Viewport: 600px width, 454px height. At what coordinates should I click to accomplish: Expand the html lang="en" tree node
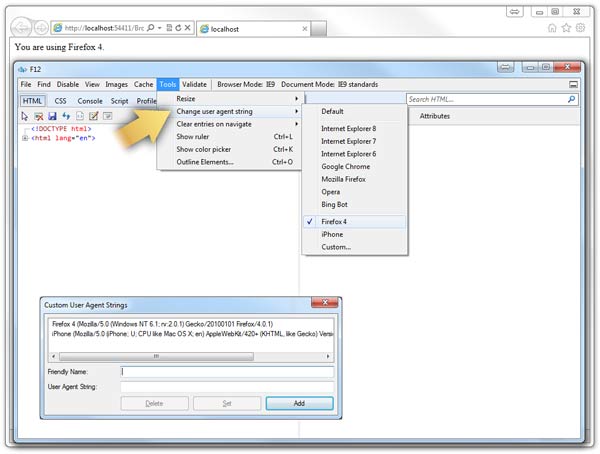(25, 138)
